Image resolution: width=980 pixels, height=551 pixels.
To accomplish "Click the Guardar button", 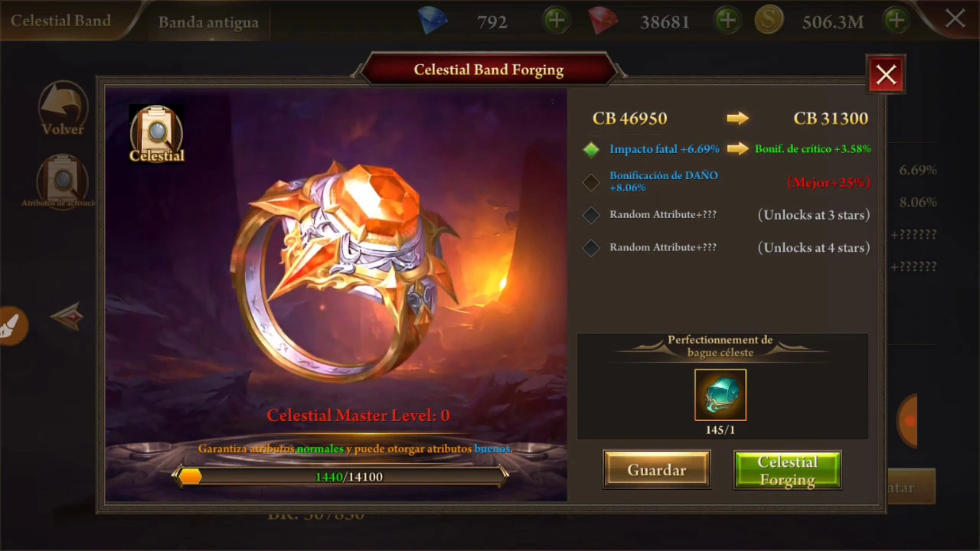I will [x=657, y=470].
